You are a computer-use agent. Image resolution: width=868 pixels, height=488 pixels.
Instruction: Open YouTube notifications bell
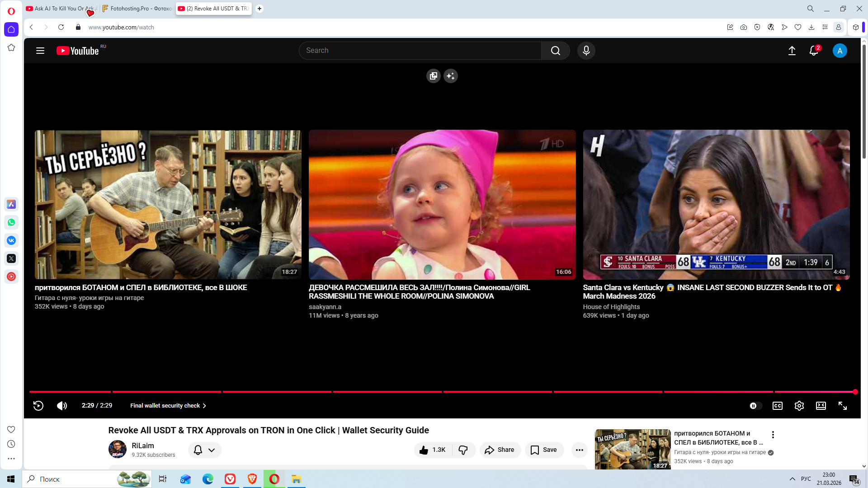pyautogui.click(x=813, y=51)
